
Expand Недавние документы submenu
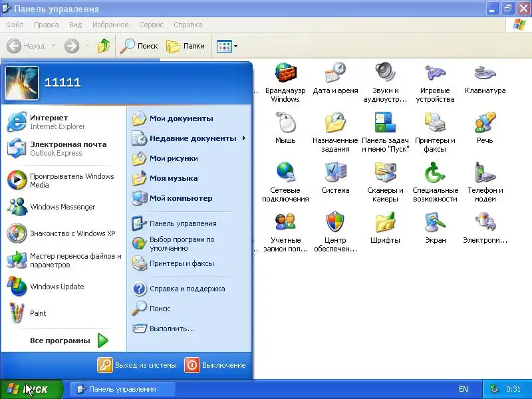pyautogui.click(x=190, y=138)
